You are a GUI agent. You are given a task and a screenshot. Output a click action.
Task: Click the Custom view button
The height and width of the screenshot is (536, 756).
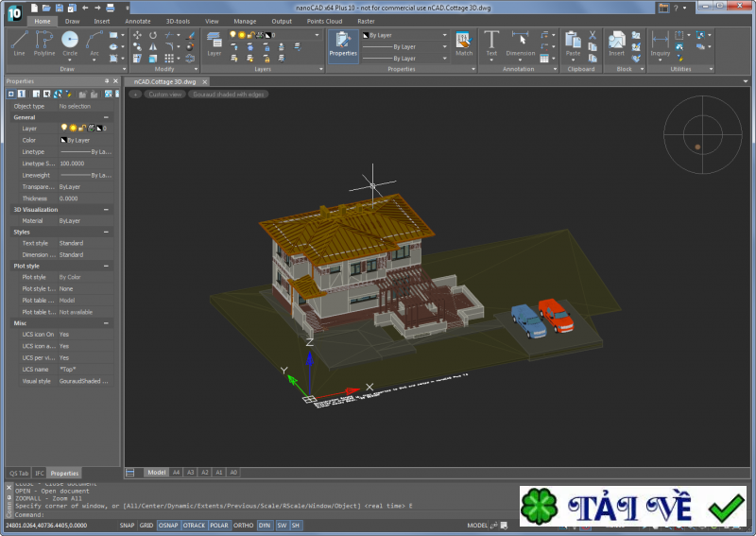164,95
